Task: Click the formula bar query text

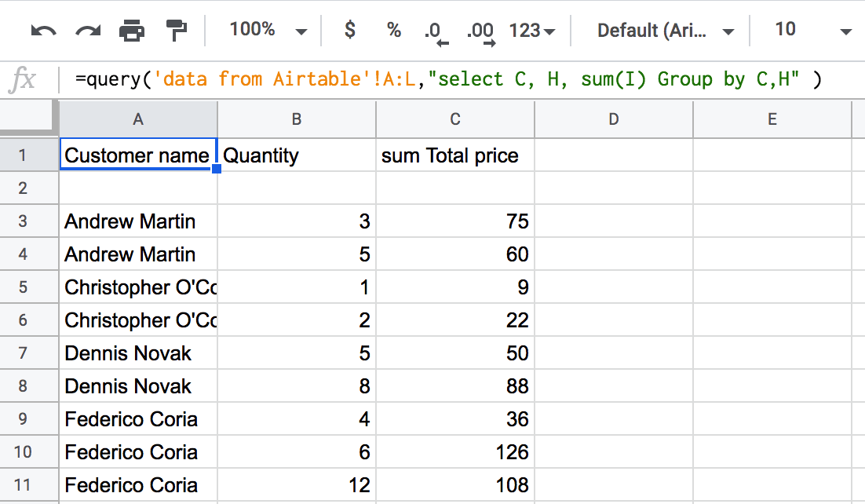Action: tap(448, 79)
